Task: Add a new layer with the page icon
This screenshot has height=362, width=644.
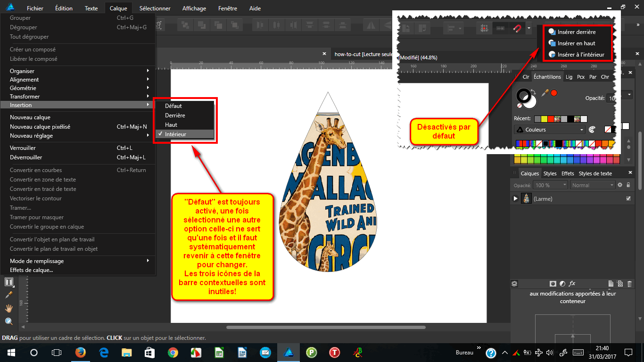Action: [611, 284]
